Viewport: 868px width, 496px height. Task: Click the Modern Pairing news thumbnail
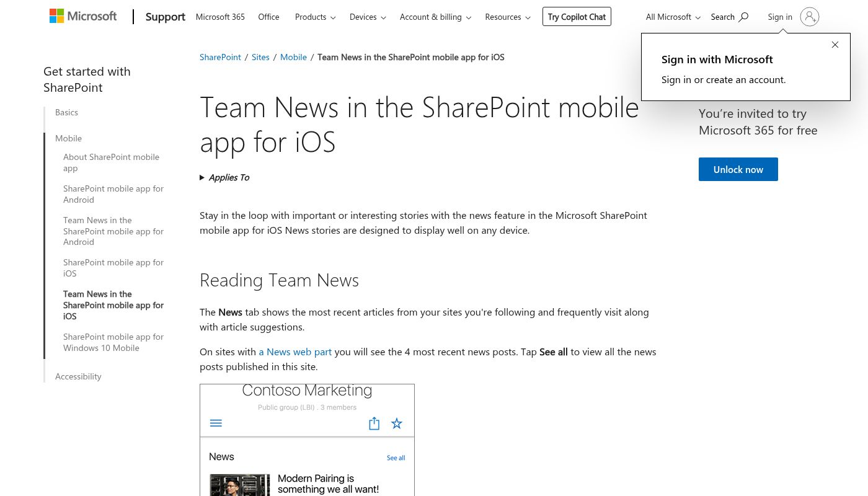[239, 485]
